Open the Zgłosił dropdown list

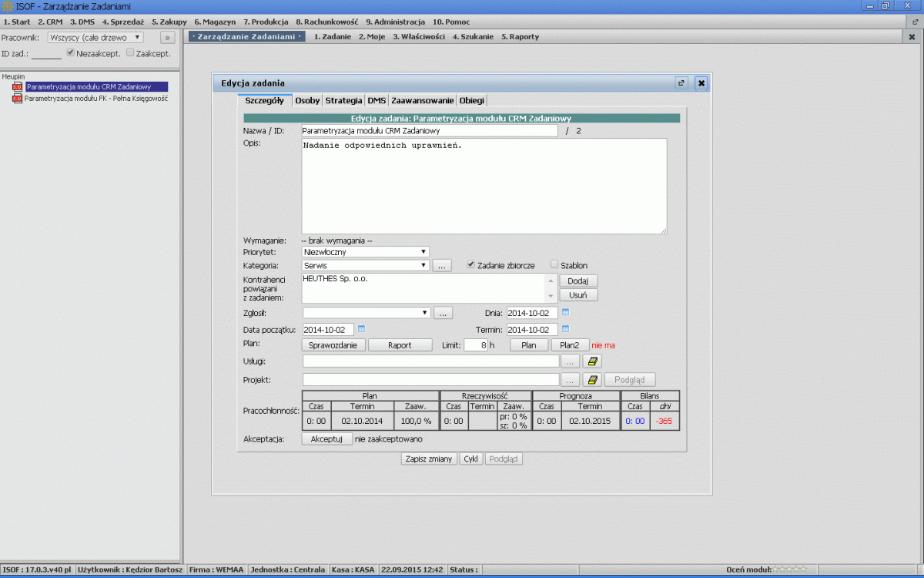(x=366, y=313)
